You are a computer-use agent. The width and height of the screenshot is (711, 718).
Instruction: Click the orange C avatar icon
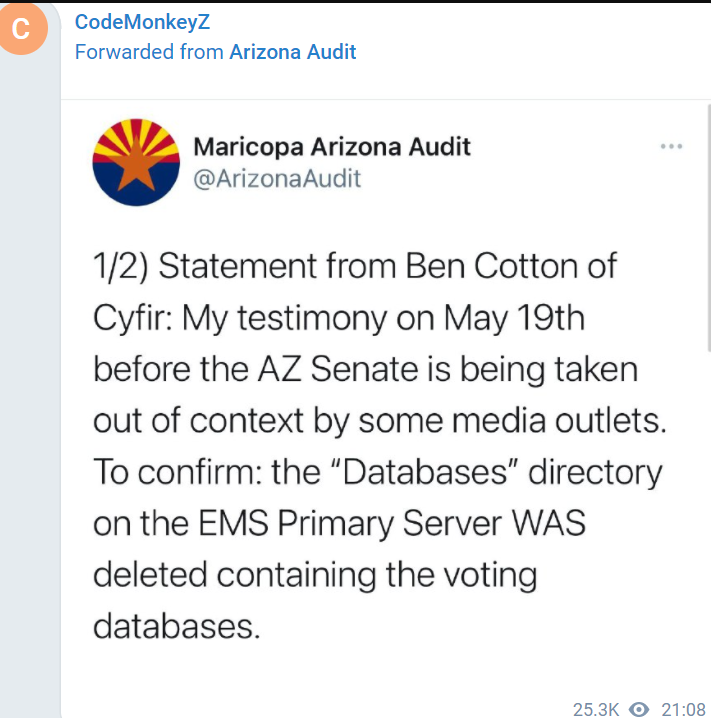[x=22, y=29]
